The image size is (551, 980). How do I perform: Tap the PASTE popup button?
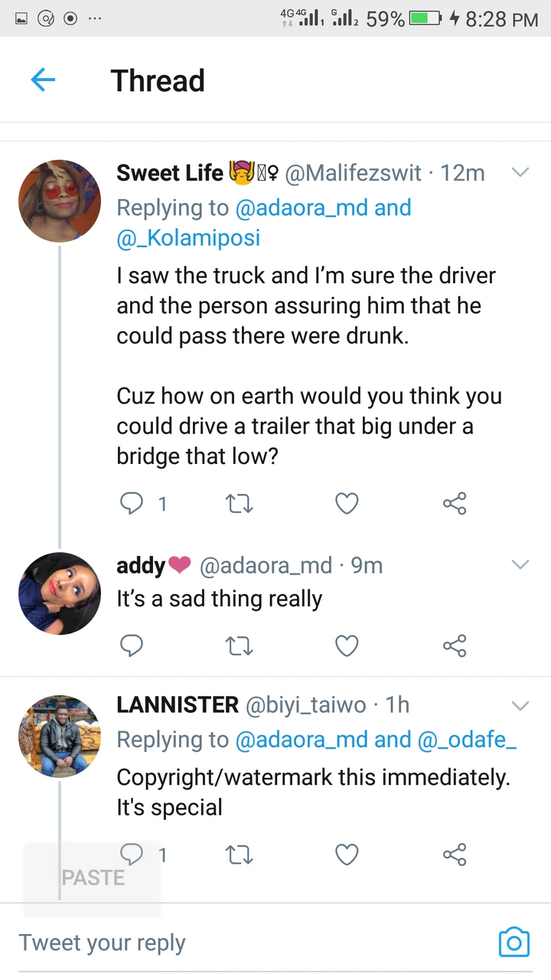93,877
